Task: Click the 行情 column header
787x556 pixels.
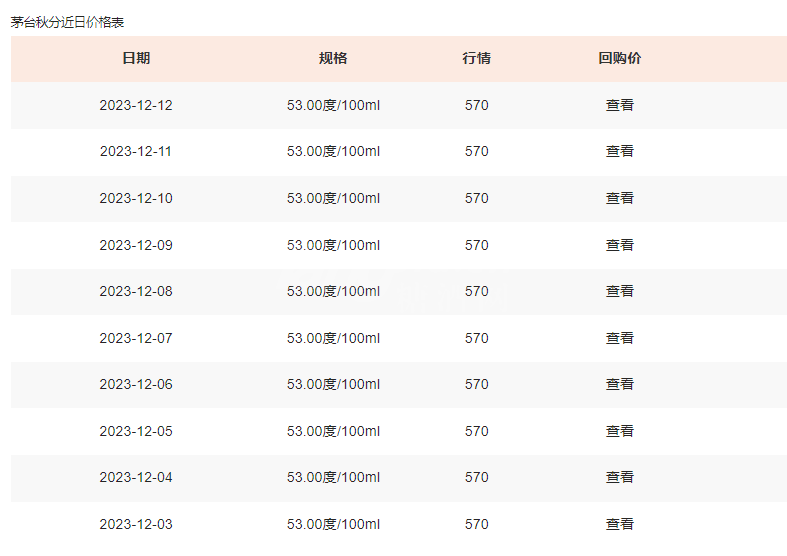Action: (476, 58)
